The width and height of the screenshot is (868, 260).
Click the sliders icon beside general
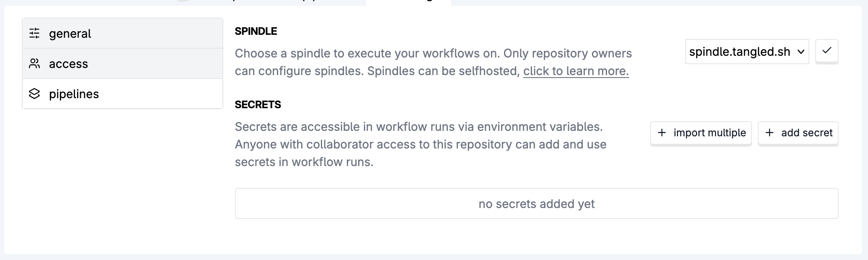click(34, 33)
